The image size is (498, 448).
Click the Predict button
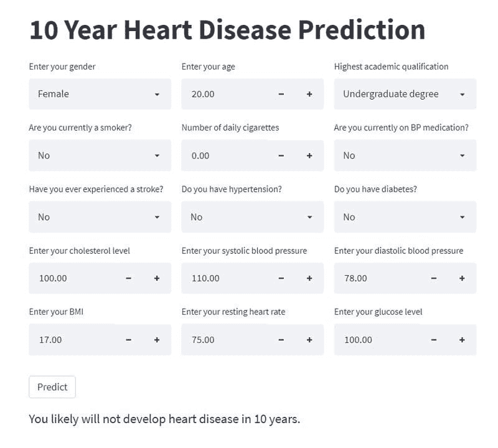click(x=52, y=387)
